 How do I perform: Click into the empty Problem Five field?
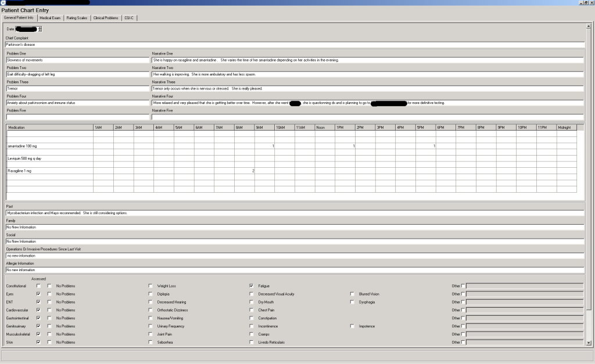point(77,117)
